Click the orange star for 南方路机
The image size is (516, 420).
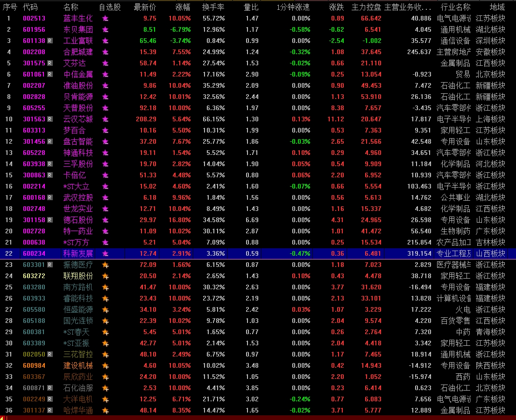click(106, 287)
